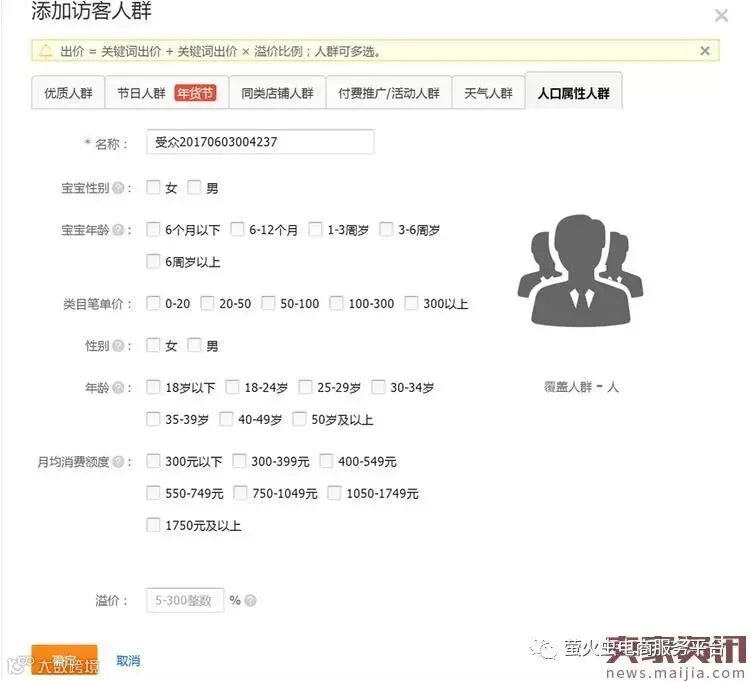The image size is (750, 681).
Task: Check the 25-29岁 age box
Action: [305, 386]
